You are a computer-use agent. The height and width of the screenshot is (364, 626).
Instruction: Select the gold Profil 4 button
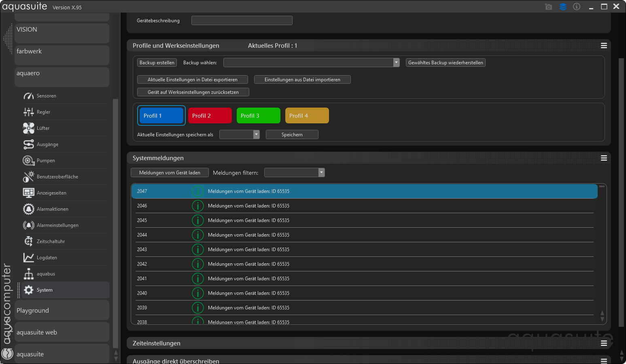307,116
